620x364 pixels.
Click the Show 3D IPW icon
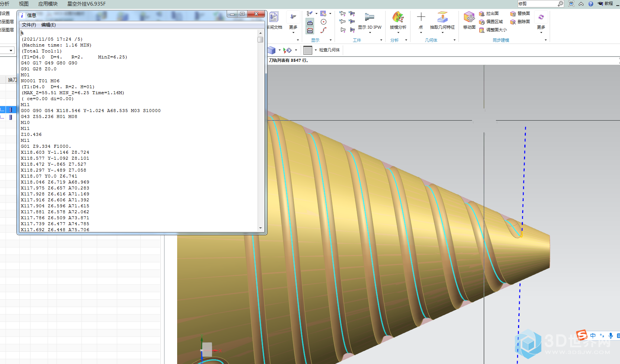pyautogui.click(x=370, y=17)
